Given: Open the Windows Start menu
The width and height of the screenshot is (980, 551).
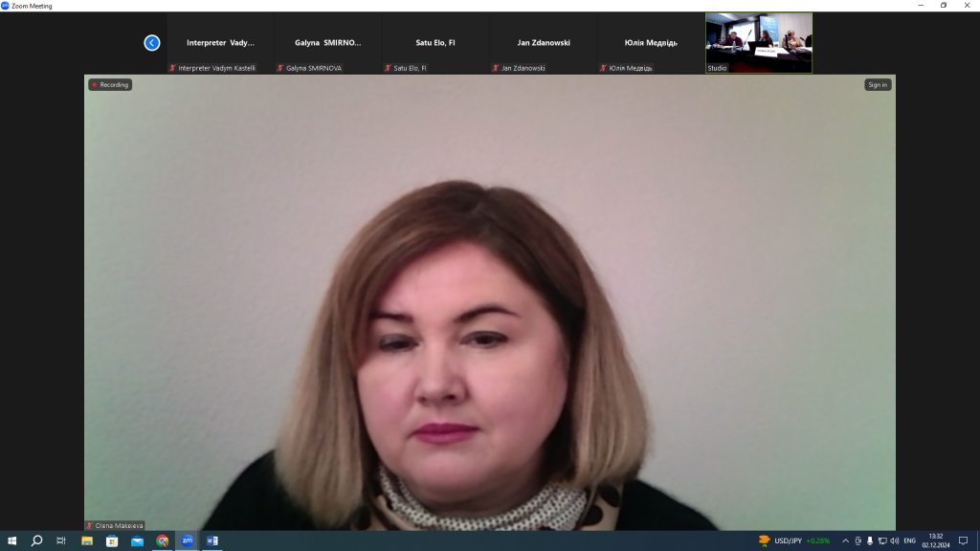Looking at the screenshot, I should [11, 540].
